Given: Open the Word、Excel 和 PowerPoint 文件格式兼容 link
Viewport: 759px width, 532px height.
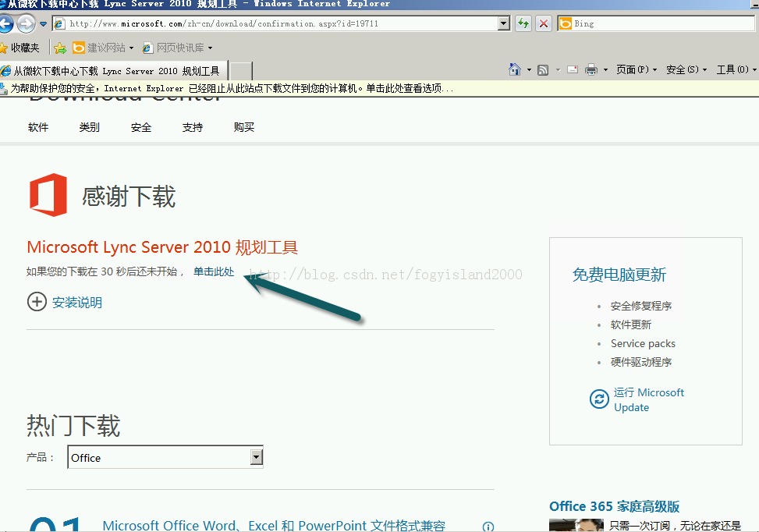Looking at the screenshot, I should [274, 525].
